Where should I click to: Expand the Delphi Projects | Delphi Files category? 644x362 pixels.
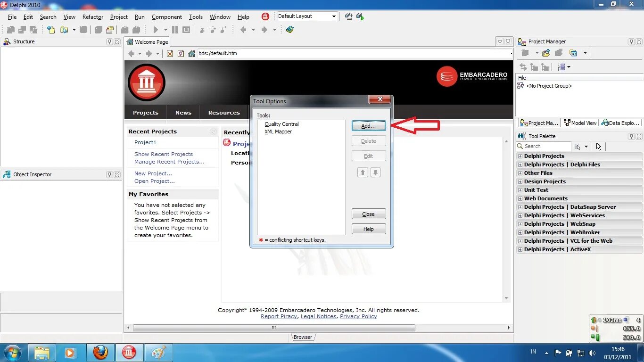(x=520, y=165)
